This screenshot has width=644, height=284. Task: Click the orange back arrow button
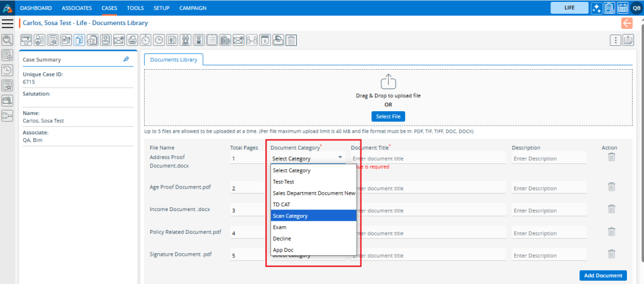point(626,23)
